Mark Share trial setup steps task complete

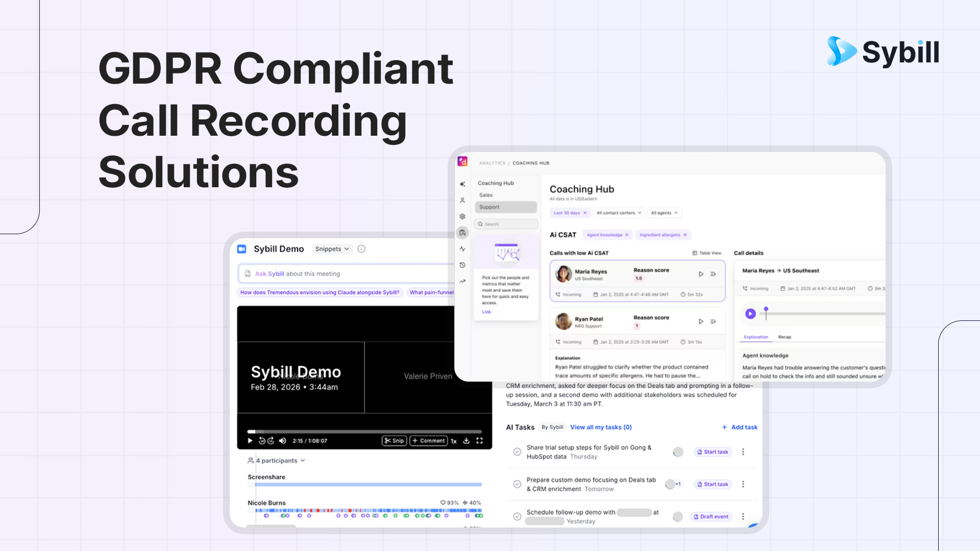[x=517, y=452]
